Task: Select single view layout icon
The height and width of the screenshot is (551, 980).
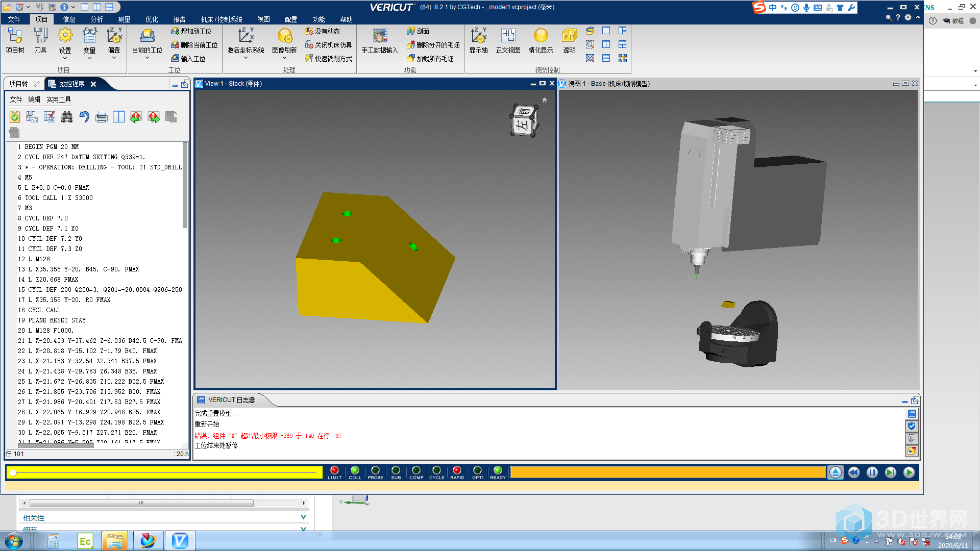Action: (x=606, y=31)
